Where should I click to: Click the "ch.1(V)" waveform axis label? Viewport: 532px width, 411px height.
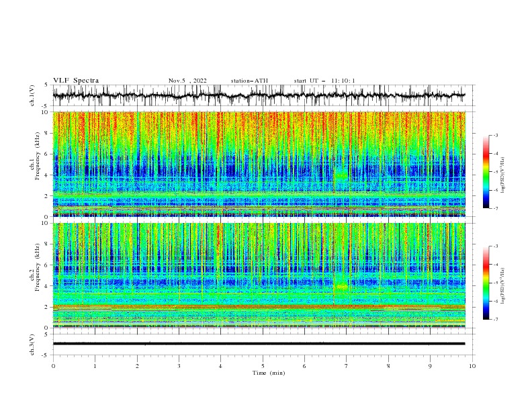(32, 95)
